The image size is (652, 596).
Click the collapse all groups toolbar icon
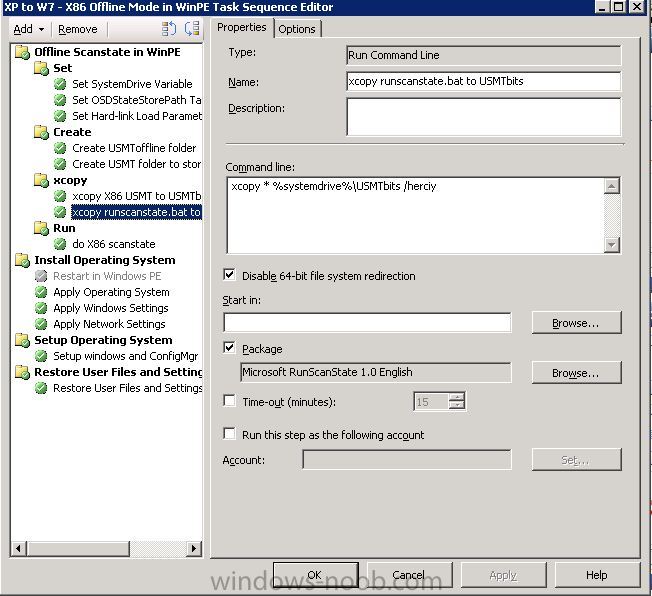(x=192, y=29)
